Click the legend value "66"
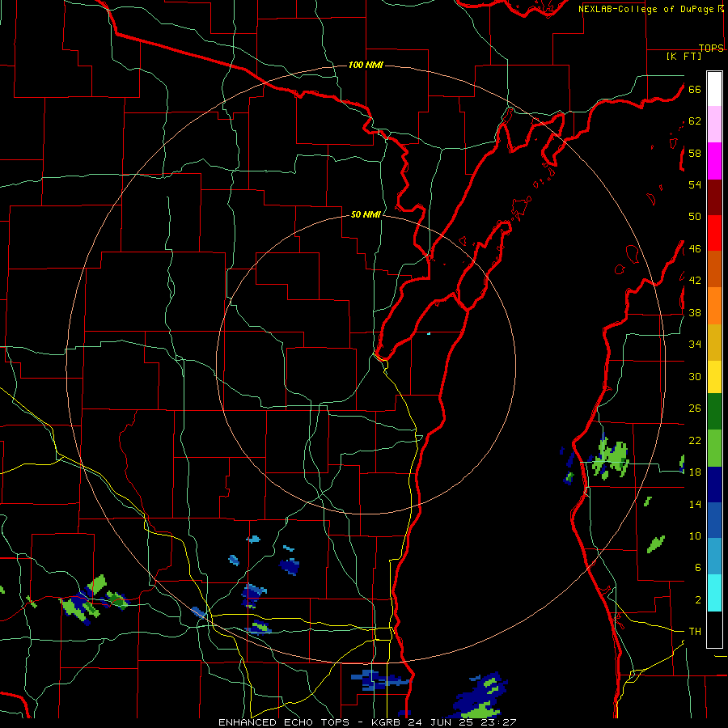 (x=695, y=90)
